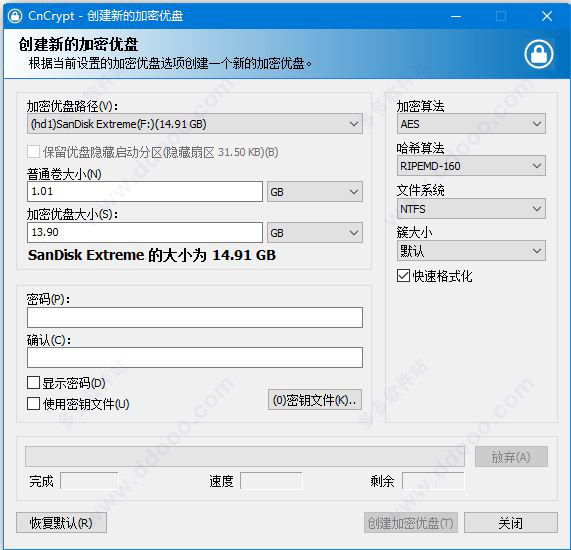
Task: Click the 创建加密优盘(T) button
Action: [411, 523]
